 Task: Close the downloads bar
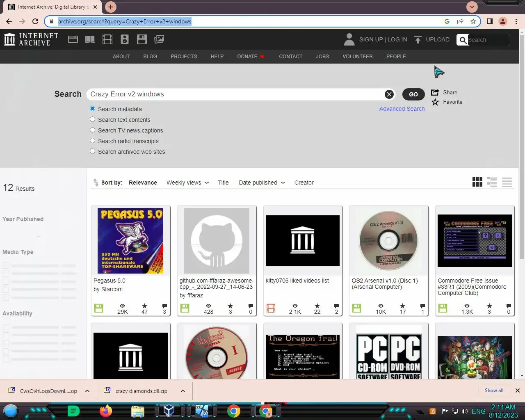tap(518, 390)
